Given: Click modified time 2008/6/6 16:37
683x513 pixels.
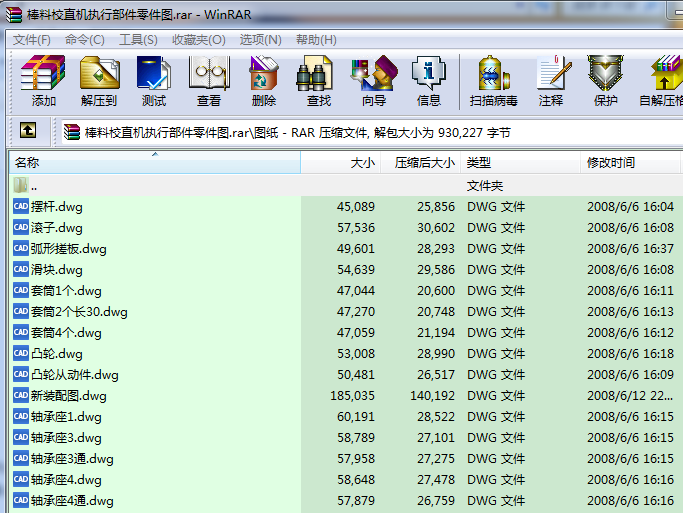Looking at the screenshot, I should coord(630,248).
